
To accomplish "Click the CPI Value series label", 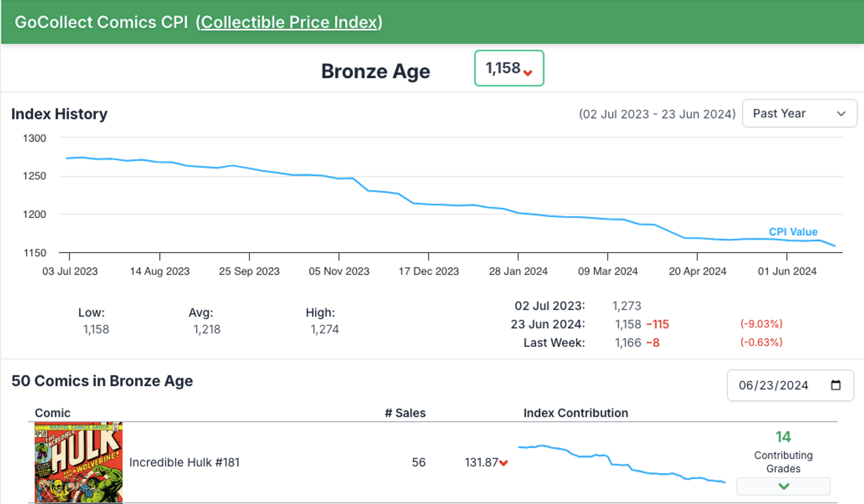I will point(793,232).
